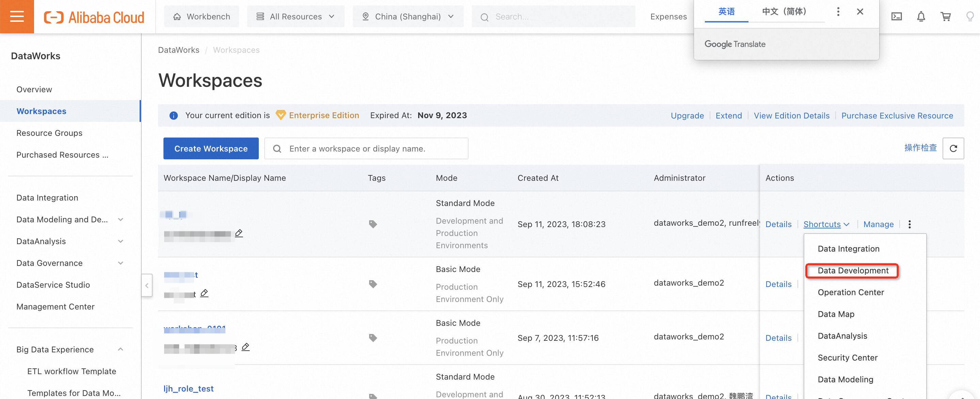Open the shopping cart
The width and height of the screenshot is (980, 399).
(x=945, y=16)
